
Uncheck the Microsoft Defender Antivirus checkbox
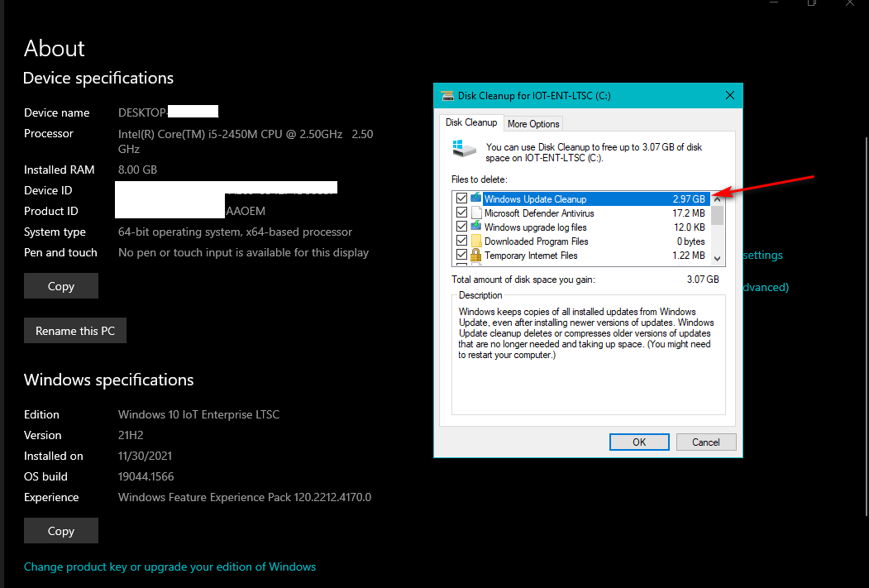click(461, 213)
